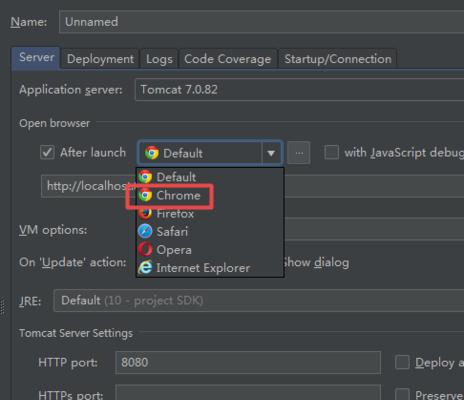Expand the JRE Default dropdown
Screen dimensions: 464x400
259,301
